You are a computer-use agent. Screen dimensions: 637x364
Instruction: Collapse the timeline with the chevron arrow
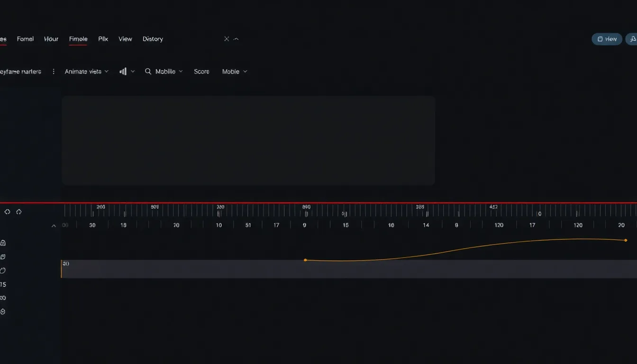point(54,225)
